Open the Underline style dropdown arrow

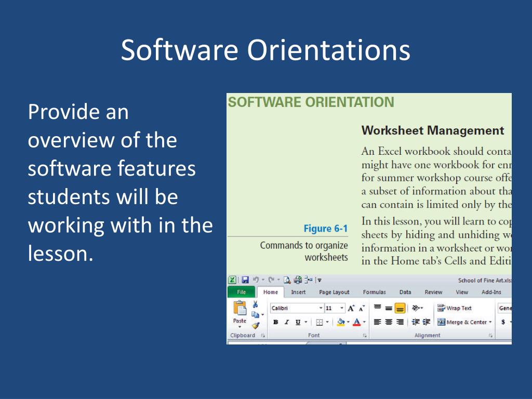tap(305, 322)
